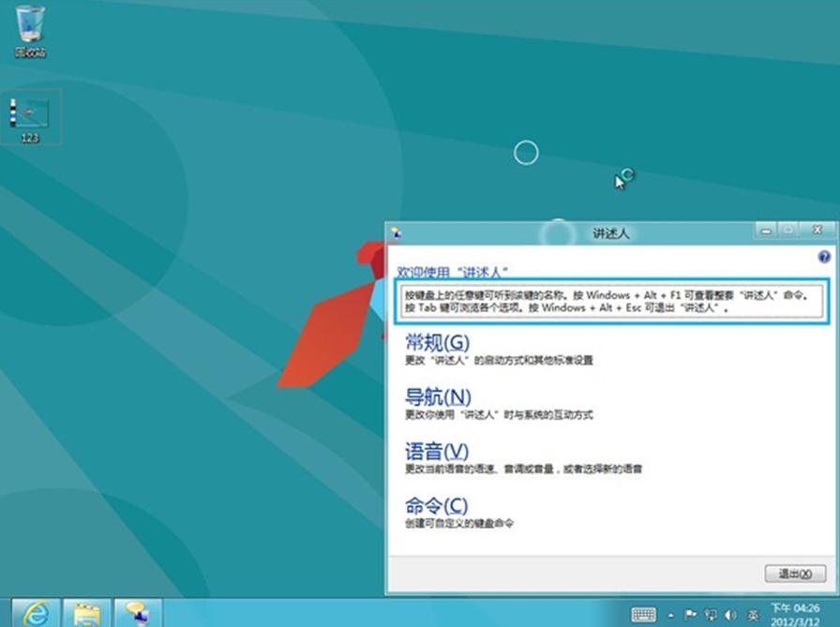The height and width of the screenshot is (627, 840).
Task: Launch Internet Explorer from the taskbar
Action: [36, 613]
